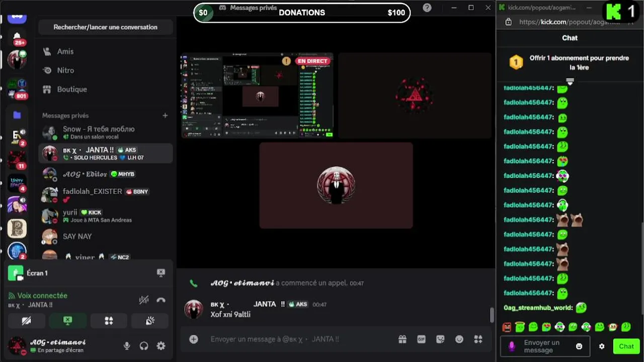Click the Discord chat scrollbar
644x362 pixels.
pos(492,315)
